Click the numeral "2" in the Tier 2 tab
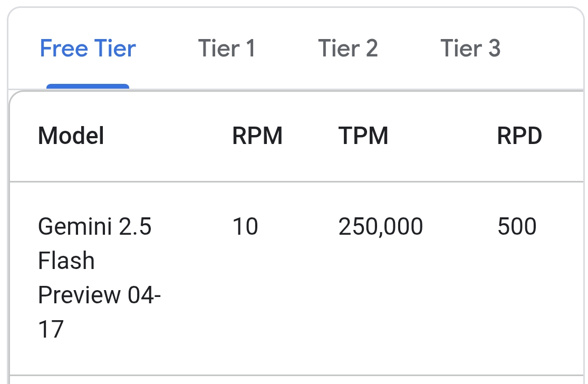The image size is (588, 384). [372, 49]
